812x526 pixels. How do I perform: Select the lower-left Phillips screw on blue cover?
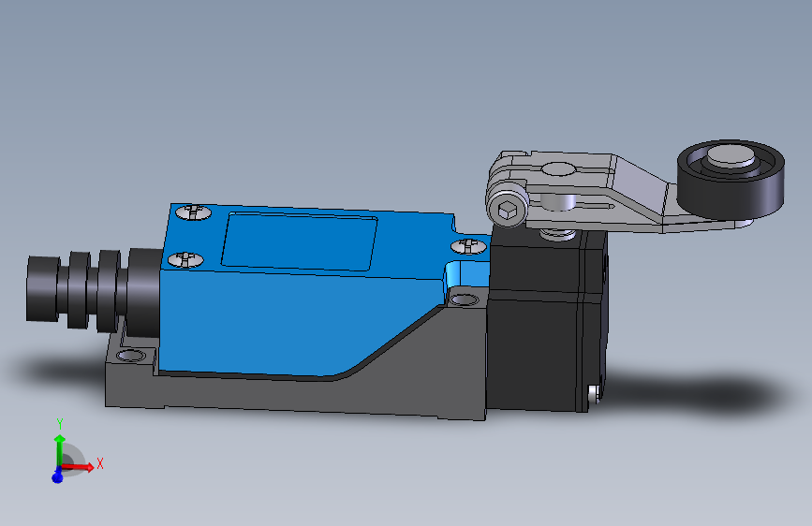[185, 259]
